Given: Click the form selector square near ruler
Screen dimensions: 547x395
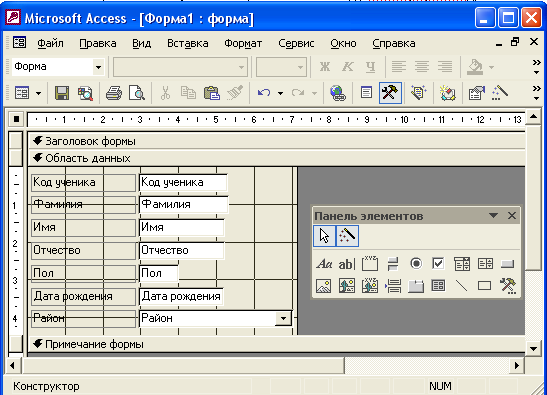Looking at the screenshot, I should click(x=16, y=119).
